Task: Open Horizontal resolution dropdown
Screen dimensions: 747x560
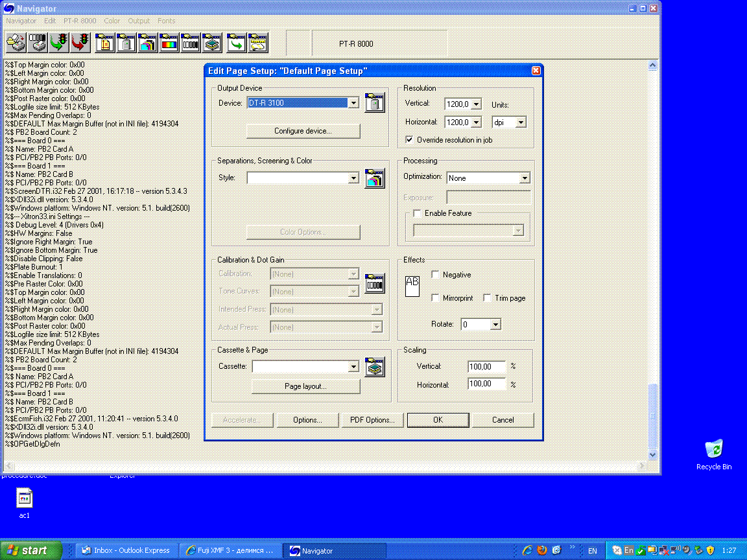Action: (x=476, y=122)
